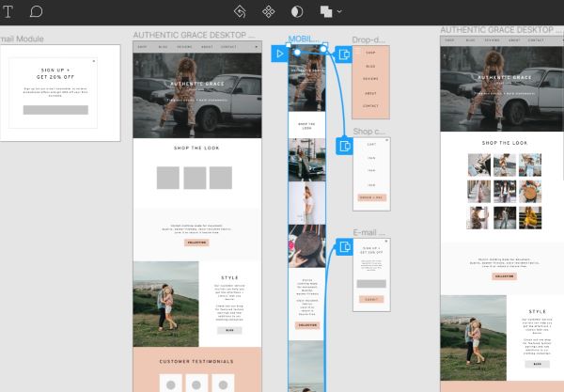Expand the boolean operations dropdown arrow
Screen dimensions: 564x392
[339, 12]
